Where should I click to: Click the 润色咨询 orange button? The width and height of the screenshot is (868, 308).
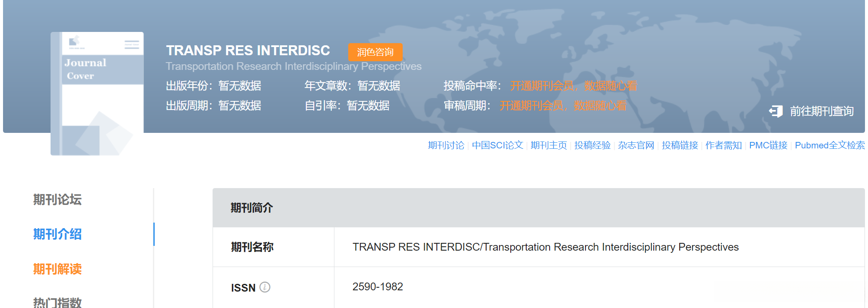(375, 52)
